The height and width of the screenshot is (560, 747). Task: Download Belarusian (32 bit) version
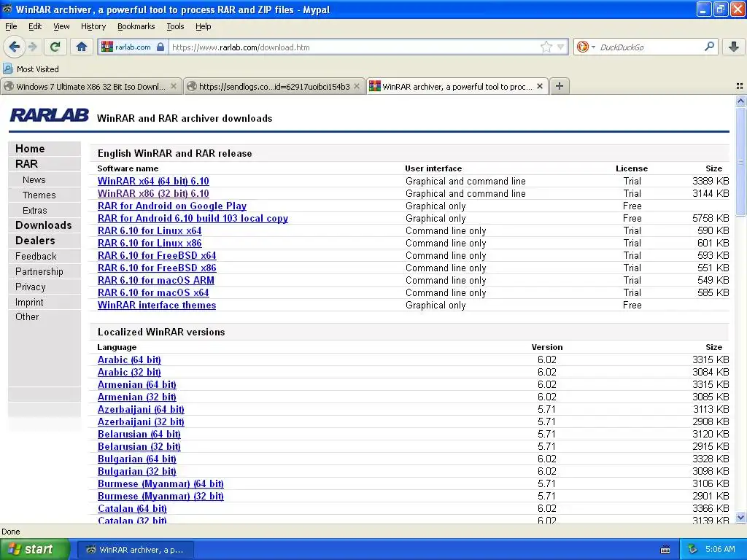tap(139, 446)
